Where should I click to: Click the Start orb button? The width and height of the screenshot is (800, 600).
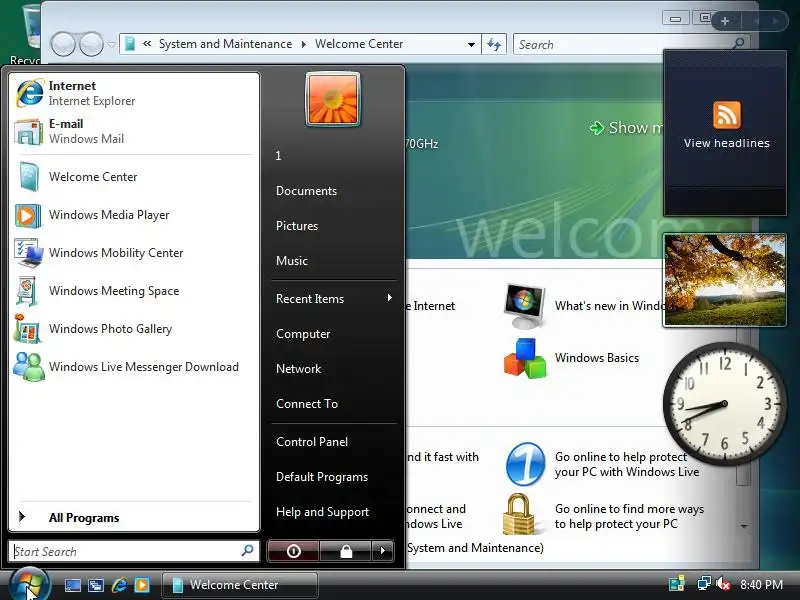[30, 584]
